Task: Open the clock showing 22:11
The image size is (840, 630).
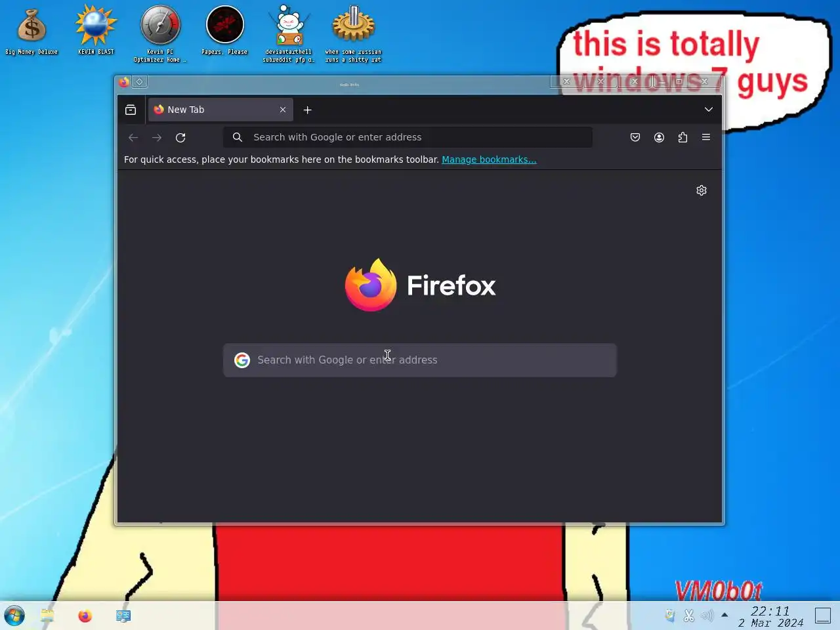Action: pyautogui.click(x=770, y=616)
